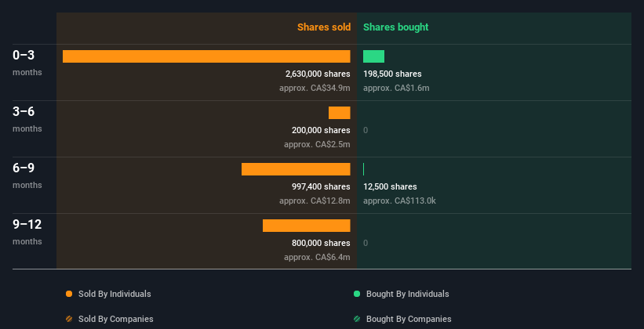Select the 9–12 months orange sold bar
The image size is (644, 329).
click(x=307, y=226)
